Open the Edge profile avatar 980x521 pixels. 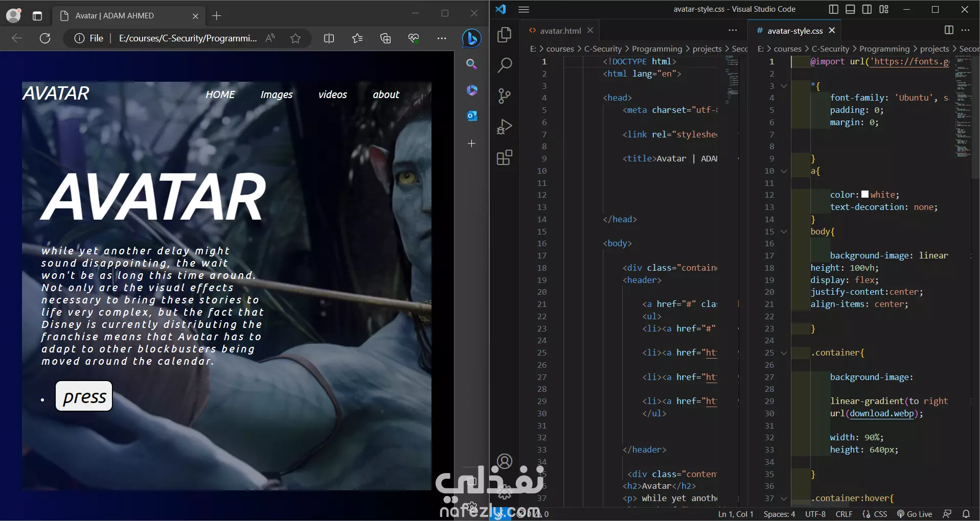pos(14,15)
